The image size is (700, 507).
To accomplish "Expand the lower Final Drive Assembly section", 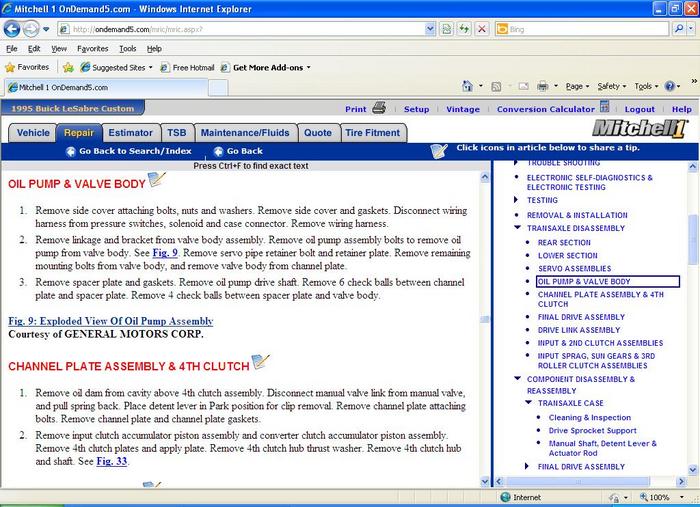I will point(527,466).
